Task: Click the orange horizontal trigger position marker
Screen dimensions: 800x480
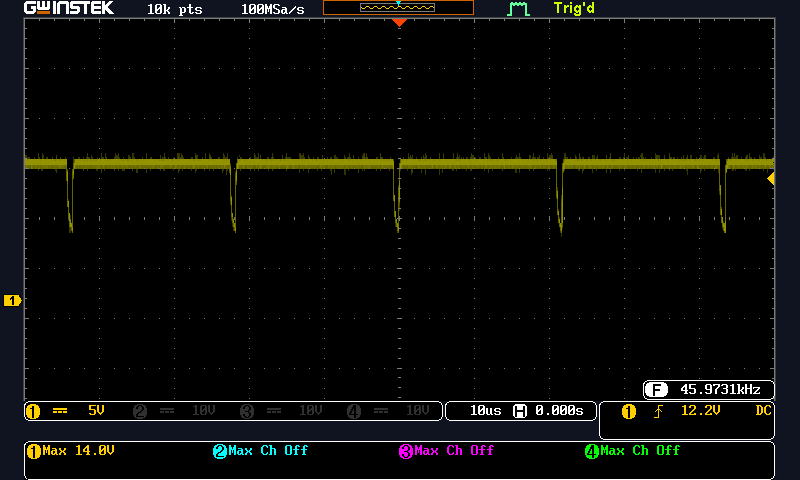Action: [x=399, y=22]
